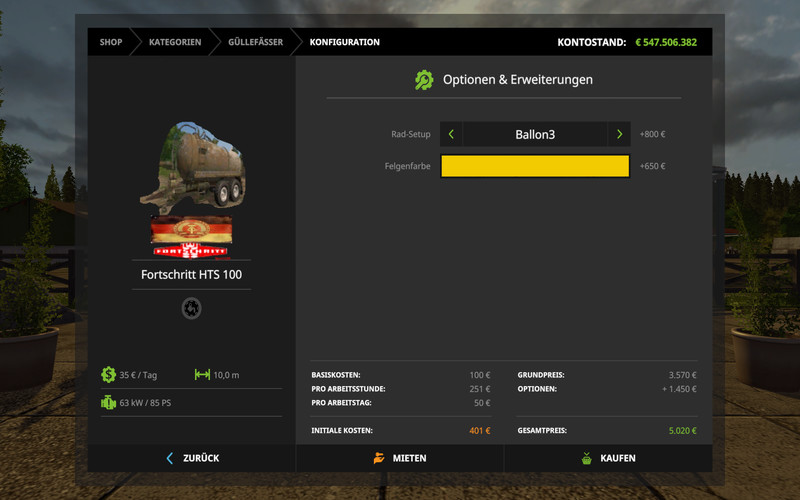This screenshot has height=500, width=800.
Task: Click the working width arrows icon
Action: tap(202, 375)
